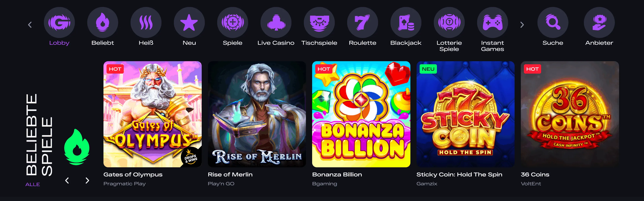Viewport: 644px width, 201px height.
Task: Open the Sticky Coin: Hold The Spin game
Action: (x=465, y=114)
